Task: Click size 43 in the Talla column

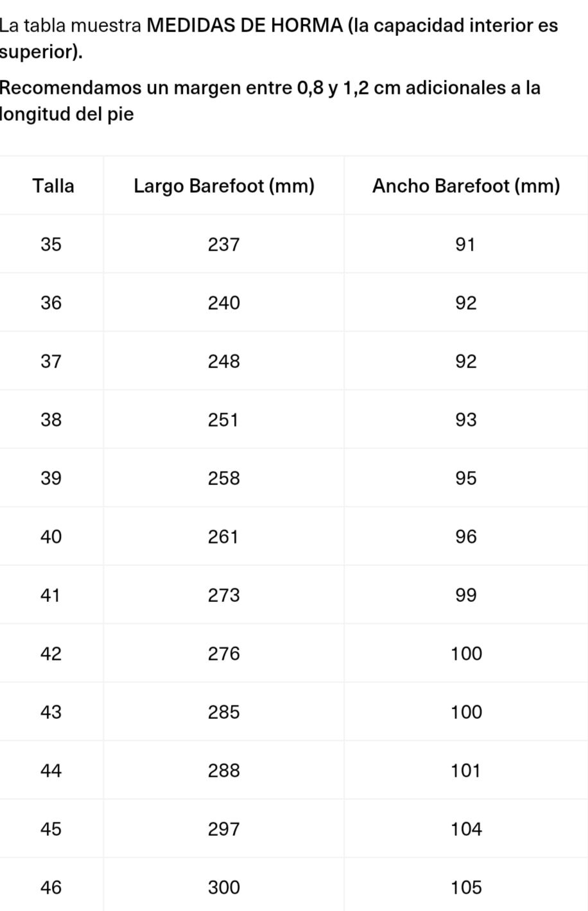Action: (x=51, y=712)
